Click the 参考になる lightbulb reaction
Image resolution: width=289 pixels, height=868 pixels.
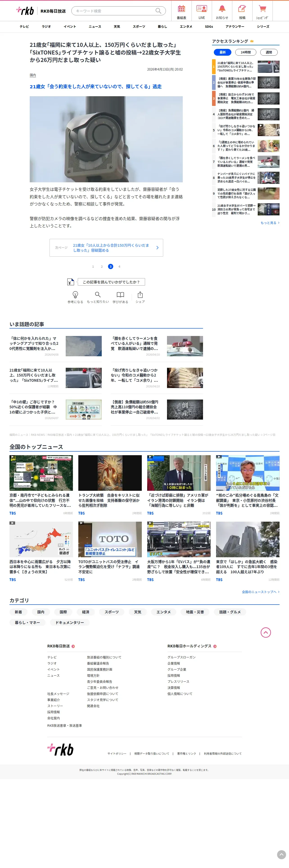click(75, 297)
